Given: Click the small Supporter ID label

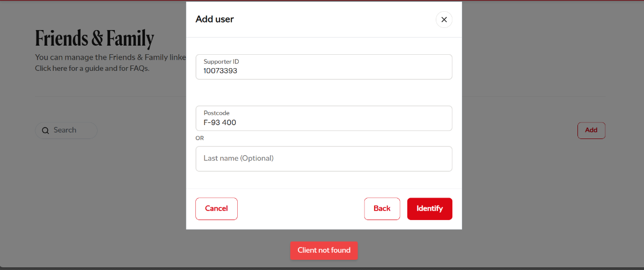Looking at the screenshot, I should coord(221,62).
